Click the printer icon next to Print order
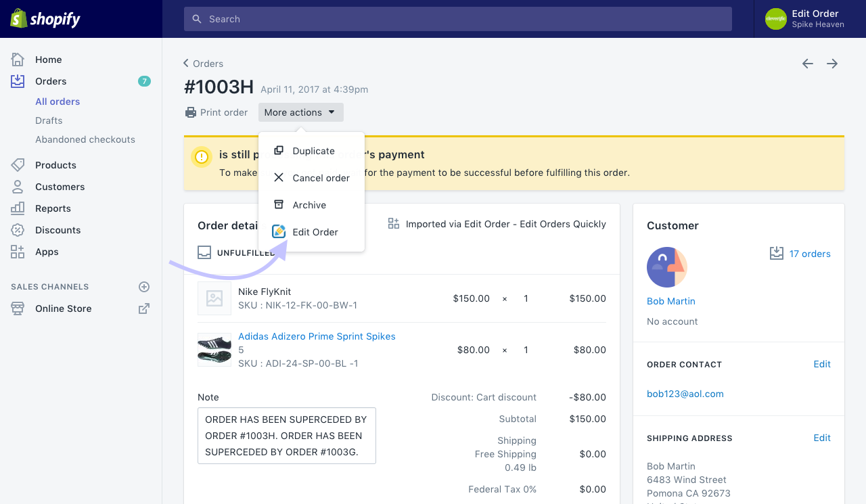The height and width of the screenshot is (504, 866). [190, 112]
